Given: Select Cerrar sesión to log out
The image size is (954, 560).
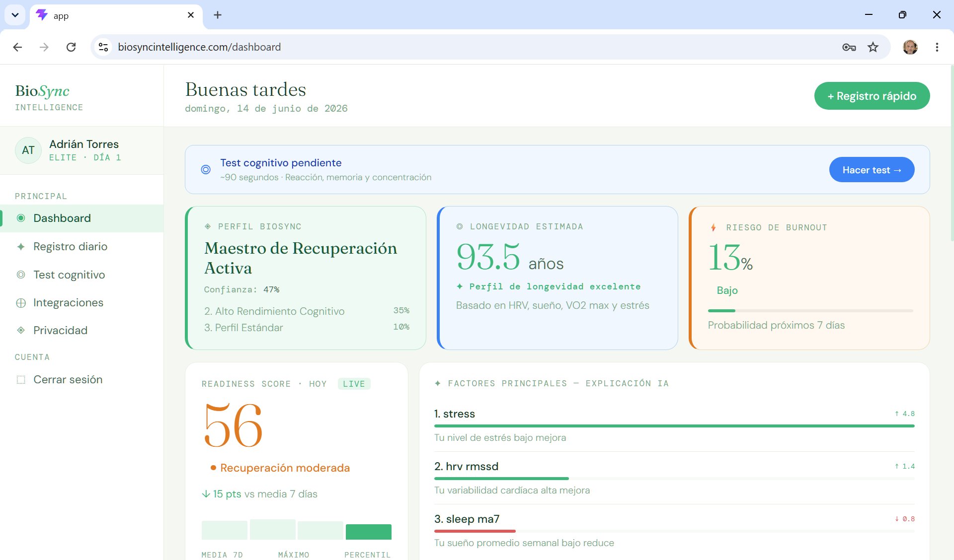Looking at the screenshot, I should point(82,380).
